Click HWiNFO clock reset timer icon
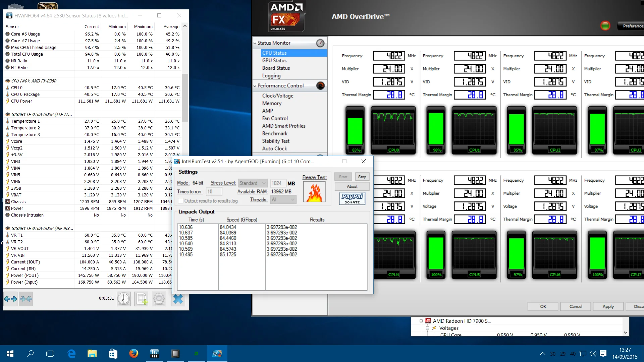644x362 pixels. [124, 299]
